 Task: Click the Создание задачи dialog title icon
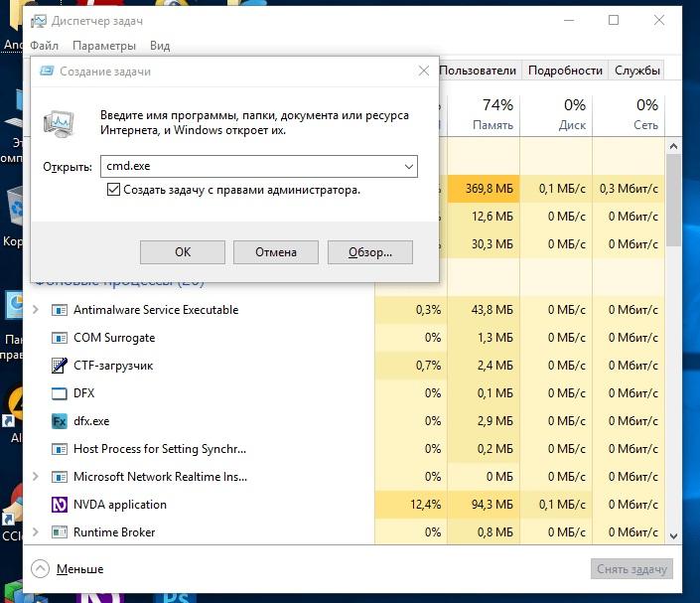pos(47,71)
